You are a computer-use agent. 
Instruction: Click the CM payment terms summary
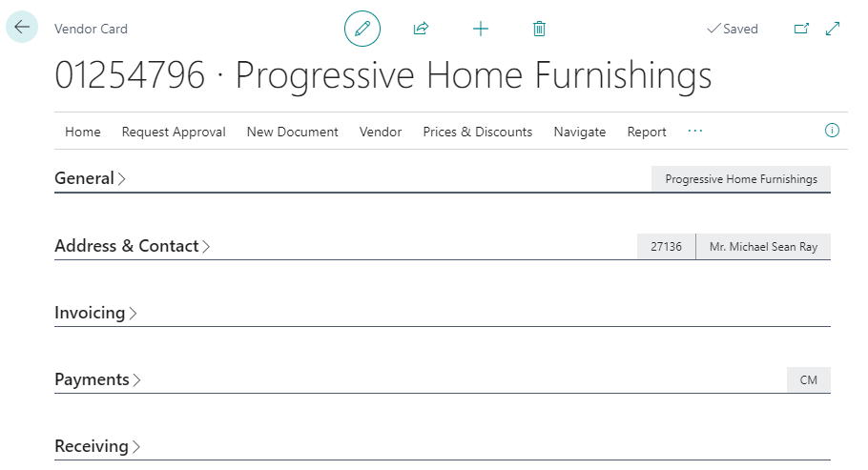[x=808, y=379]
